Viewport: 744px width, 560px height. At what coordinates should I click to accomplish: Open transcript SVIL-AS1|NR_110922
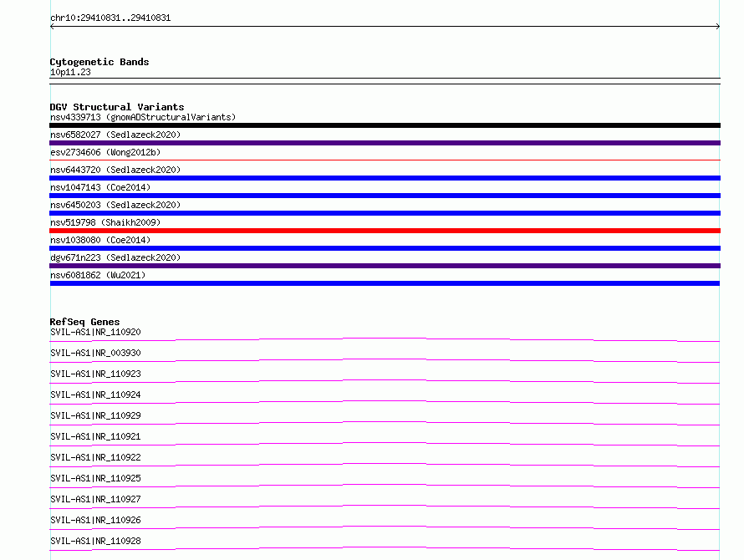tap(95, 457)
